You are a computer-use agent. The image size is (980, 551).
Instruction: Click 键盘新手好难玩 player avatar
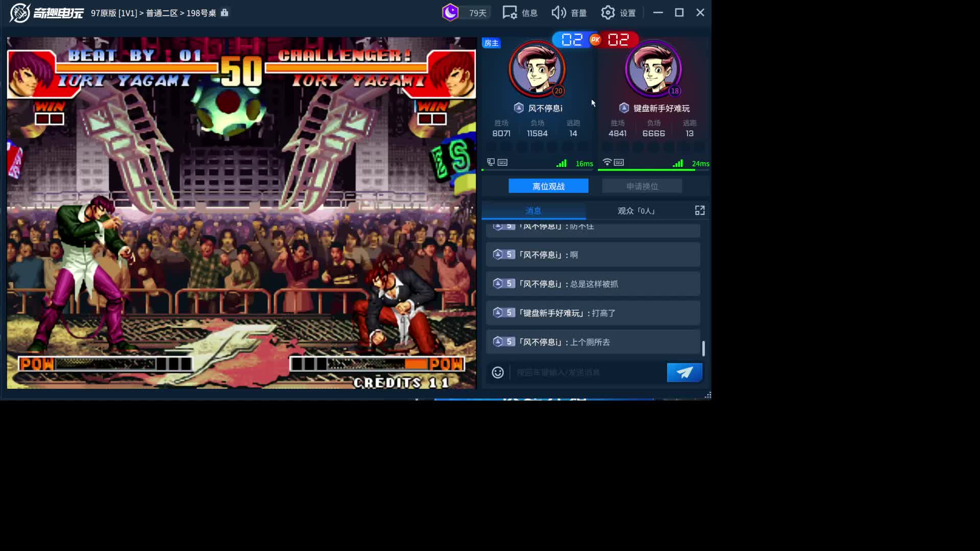pos(653,69)
